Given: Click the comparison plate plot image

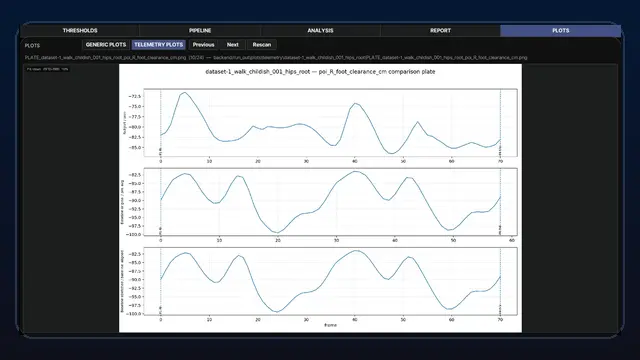Looking at the screenshot, I should point(320,198).
